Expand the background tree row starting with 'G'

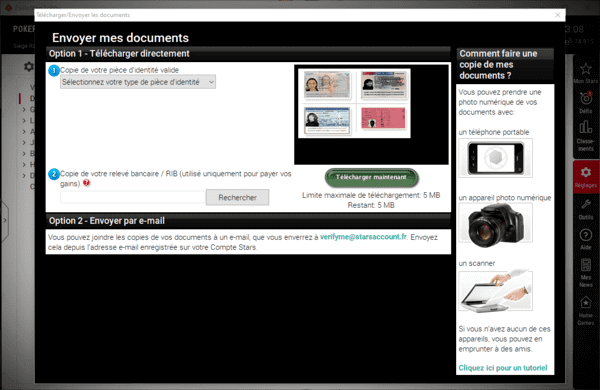click(24, 109)
